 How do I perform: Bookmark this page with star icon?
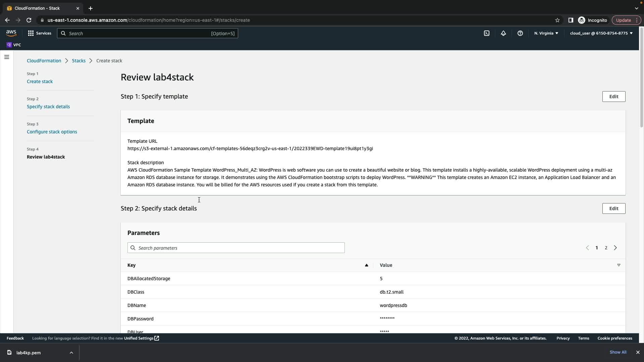[x=557, y=20]
